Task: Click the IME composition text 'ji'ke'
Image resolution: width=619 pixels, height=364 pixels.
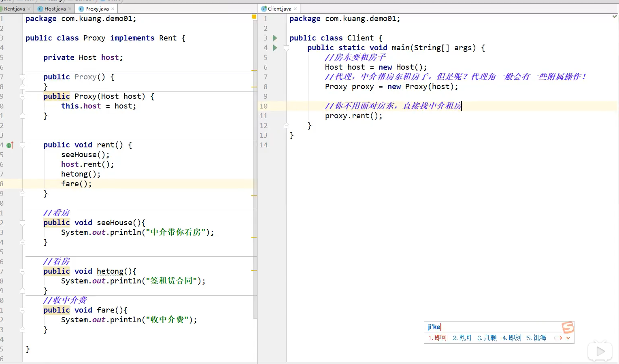Action: tap(434, 327)
